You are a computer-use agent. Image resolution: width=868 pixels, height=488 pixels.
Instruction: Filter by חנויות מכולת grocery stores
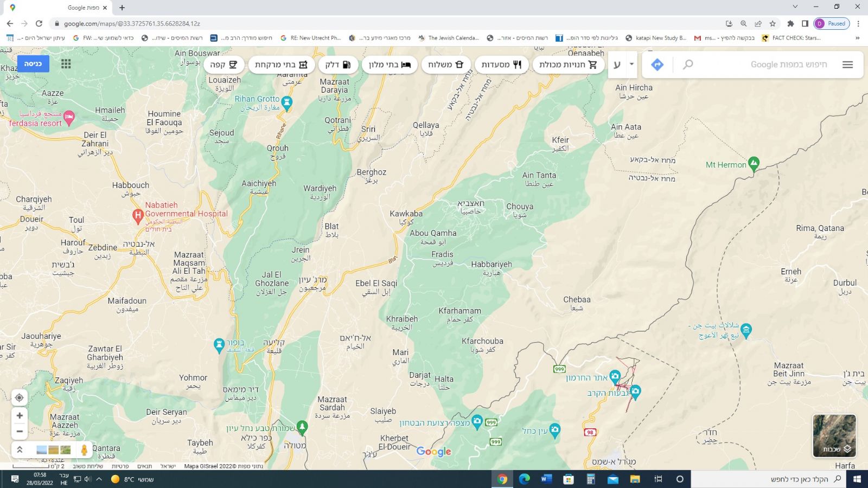click(568, 65)
